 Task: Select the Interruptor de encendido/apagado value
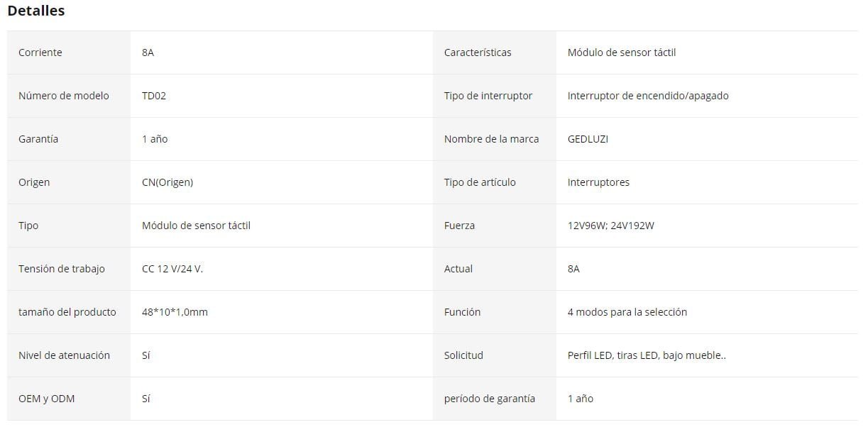(648, 96)
